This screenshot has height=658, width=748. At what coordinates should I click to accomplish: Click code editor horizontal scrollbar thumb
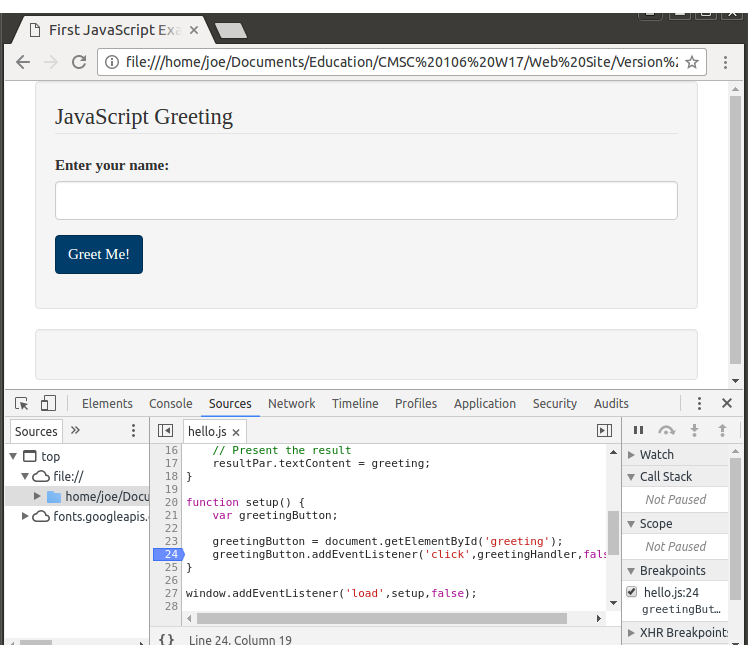point(382,619)
